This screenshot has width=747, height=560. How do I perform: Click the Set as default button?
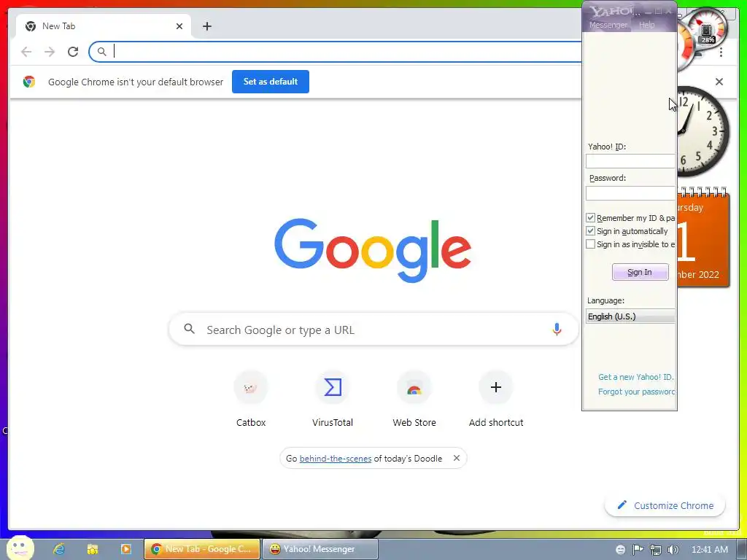(271, 82)
